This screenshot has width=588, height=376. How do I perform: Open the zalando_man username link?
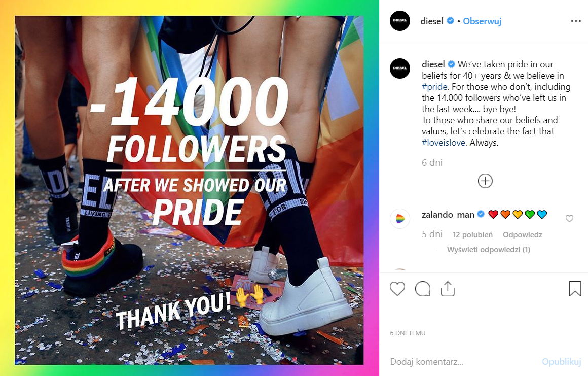point(448,215)
